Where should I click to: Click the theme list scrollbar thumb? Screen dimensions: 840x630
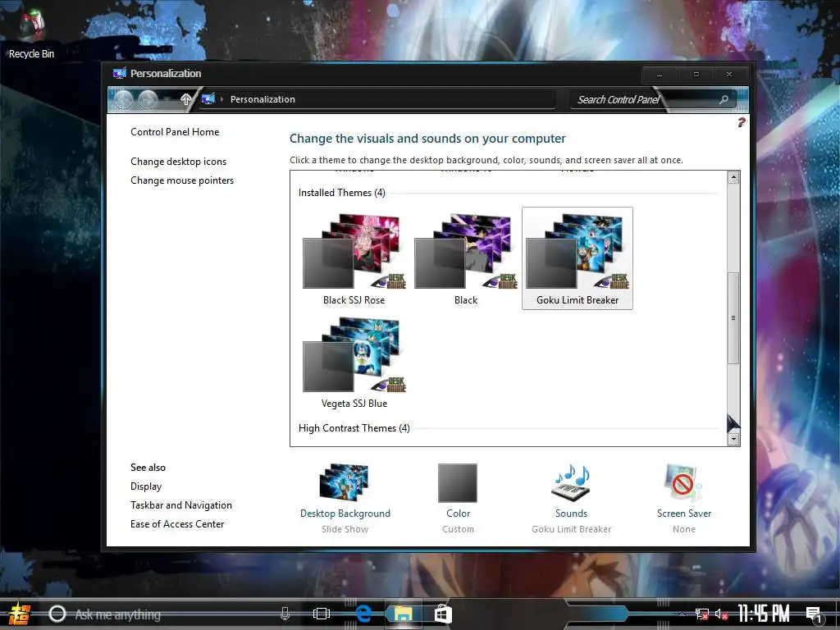click(733, 317)
